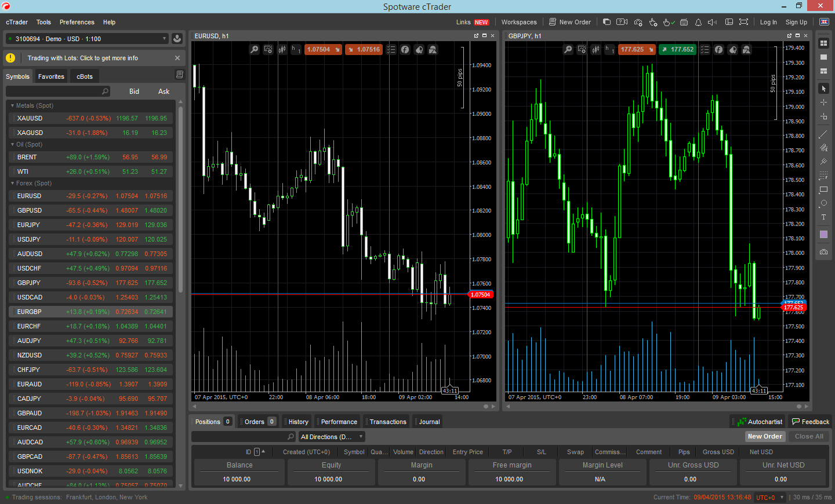Open the All Directions filter dropdown
Screen dimensions: 835x504
(332, 437)
